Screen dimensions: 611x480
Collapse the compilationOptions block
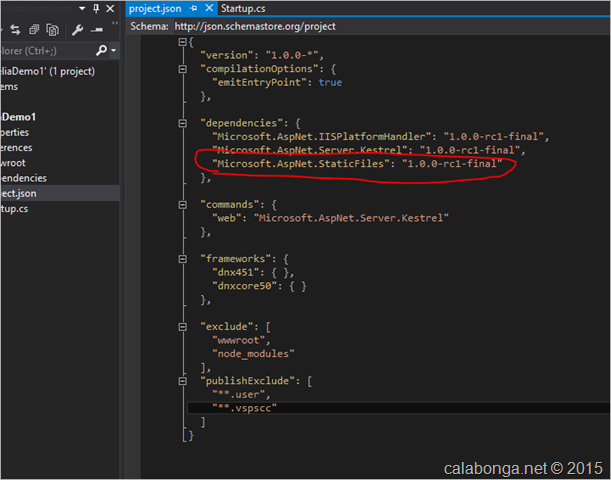click(182, 69)
